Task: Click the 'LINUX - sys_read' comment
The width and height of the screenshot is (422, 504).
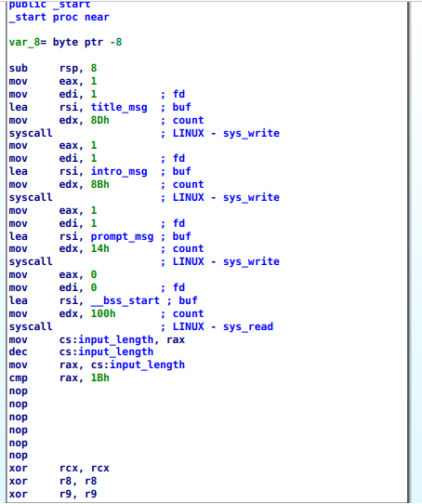Action: tap(223, 327)
